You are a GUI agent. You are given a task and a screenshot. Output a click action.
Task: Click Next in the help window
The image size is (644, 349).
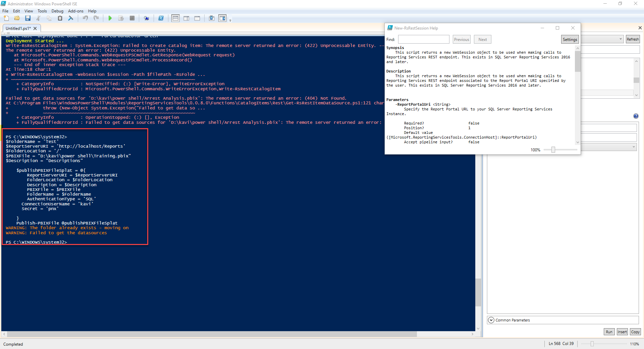(482, 39)
